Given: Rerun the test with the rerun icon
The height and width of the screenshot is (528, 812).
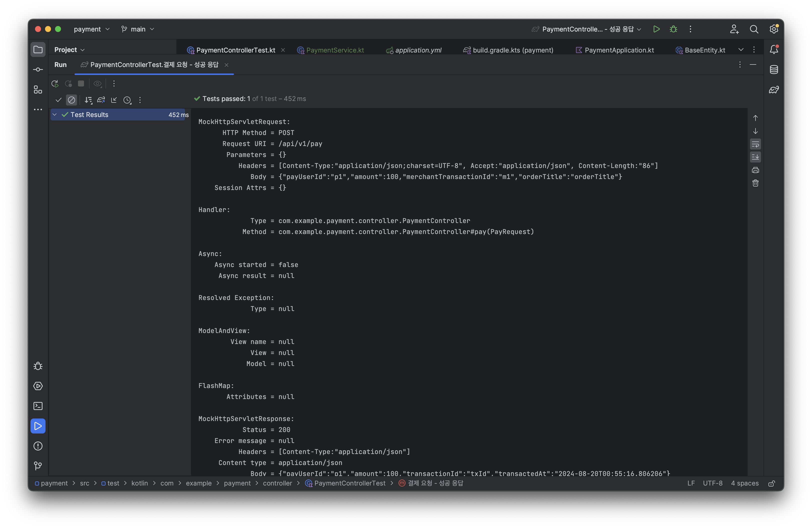Looking at the screenshot, I should [x=54, y=83].
